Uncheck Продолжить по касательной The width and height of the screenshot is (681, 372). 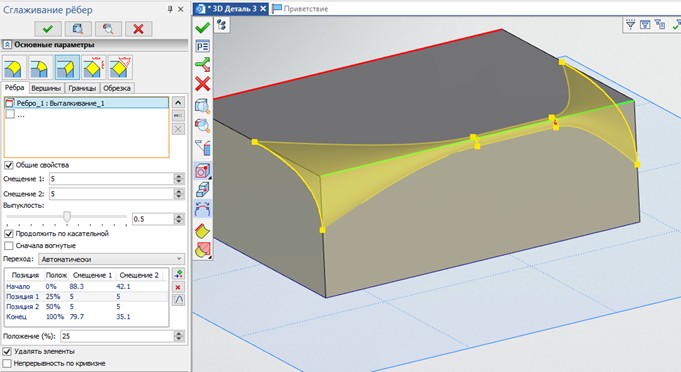click(x=9, y=234)
